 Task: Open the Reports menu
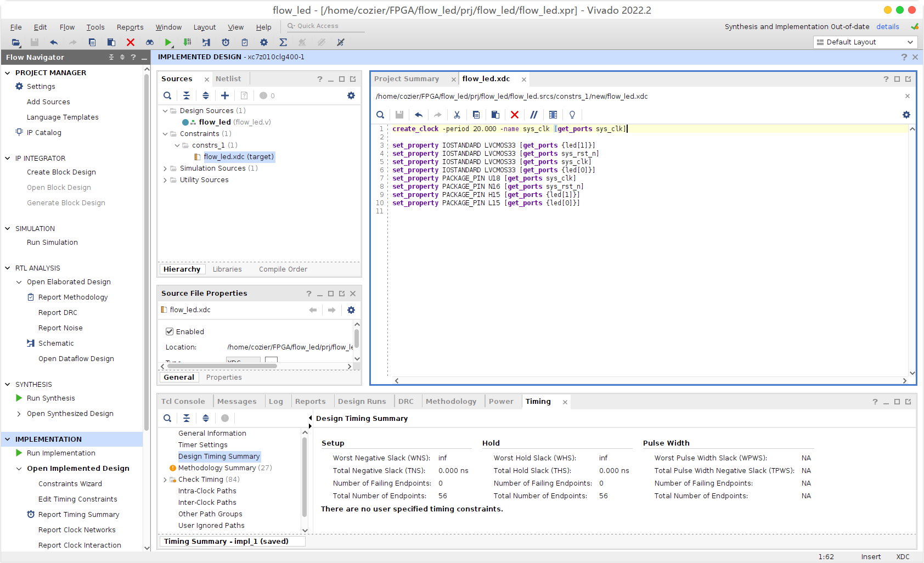point(130,27)
